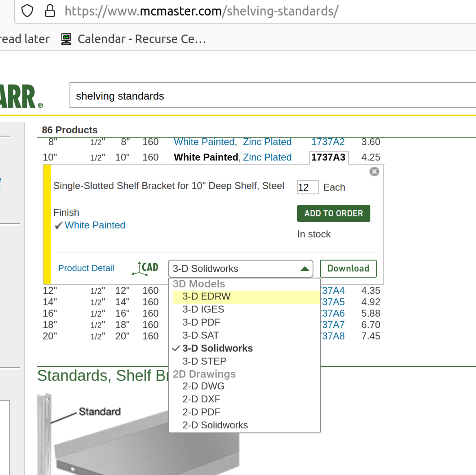Click the browser URL address bar
Image resolution: width=476 pixels, height=475 pixels.
245,11
